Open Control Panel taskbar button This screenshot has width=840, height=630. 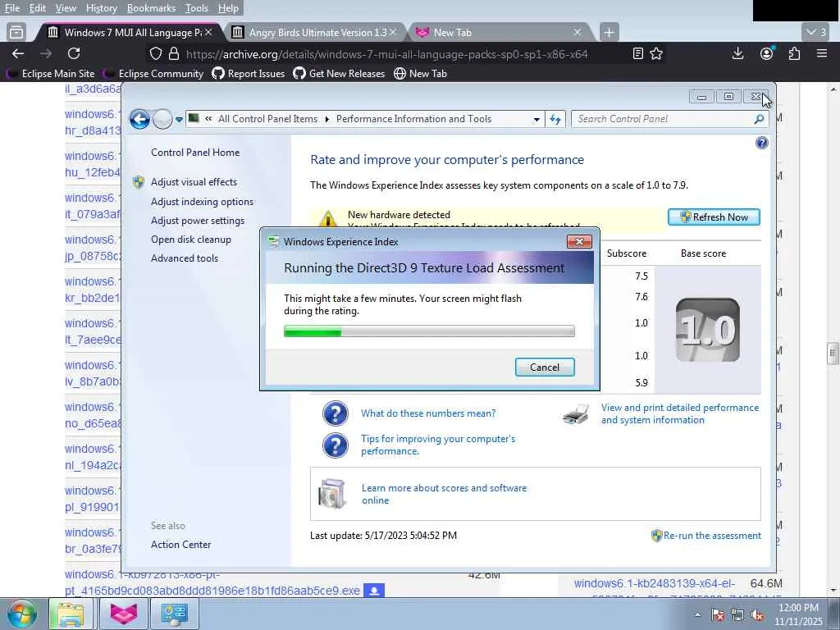174,614
